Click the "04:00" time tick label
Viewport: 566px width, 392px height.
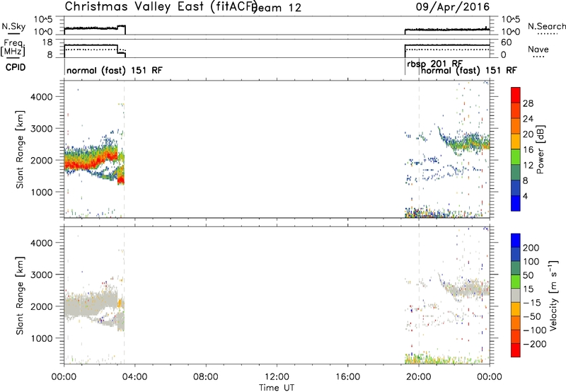pos(134,377)
